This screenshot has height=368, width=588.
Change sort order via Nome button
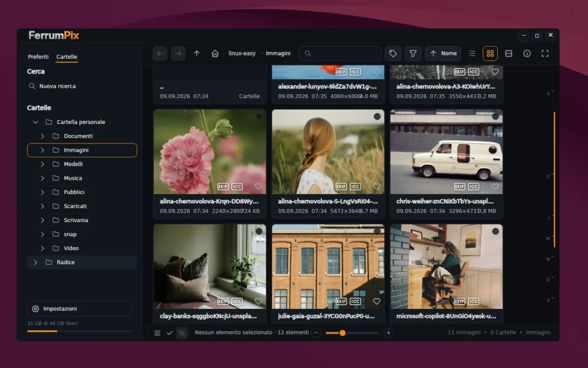(443, 53)
